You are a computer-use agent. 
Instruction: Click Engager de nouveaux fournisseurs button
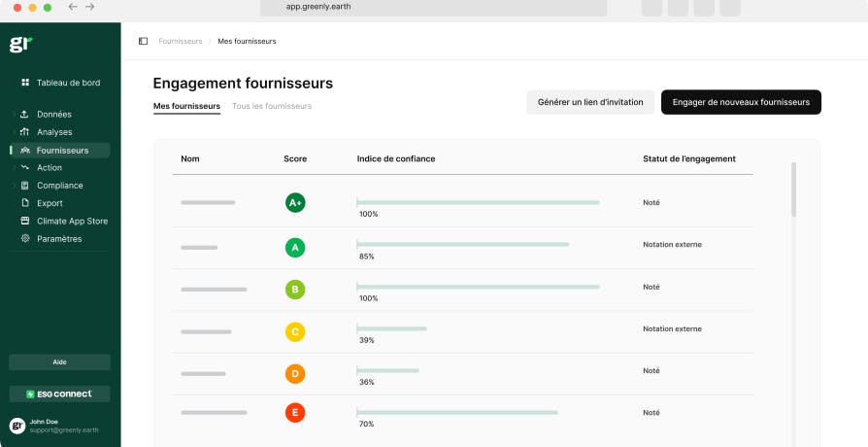point(741,102)
